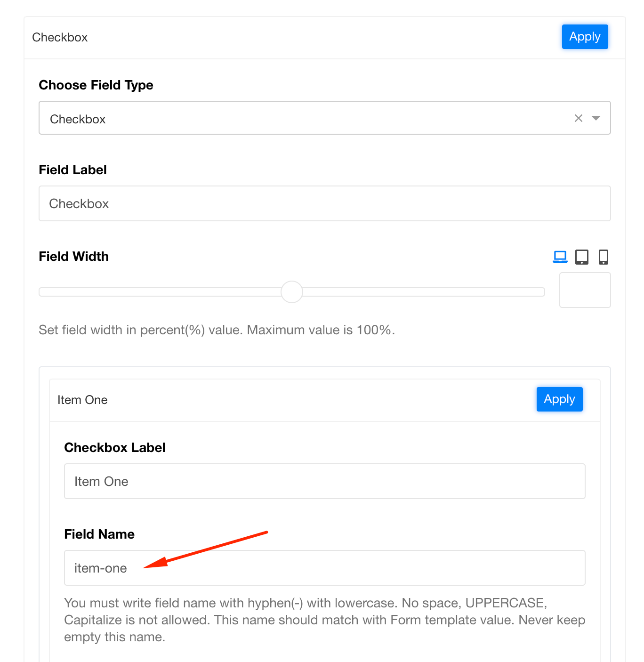Select the tablet device width icon

pos(582,257)
